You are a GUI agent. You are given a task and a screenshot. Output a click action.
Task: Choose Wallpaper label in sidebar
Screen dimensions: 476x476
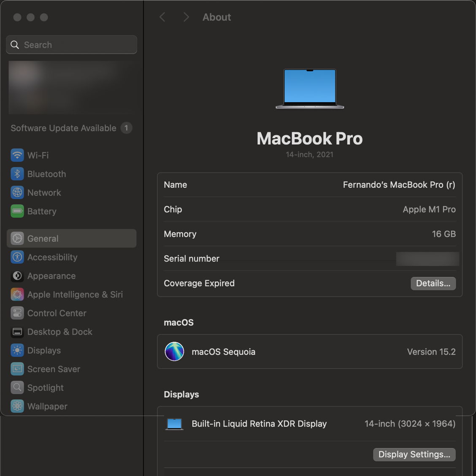point(47,406)
